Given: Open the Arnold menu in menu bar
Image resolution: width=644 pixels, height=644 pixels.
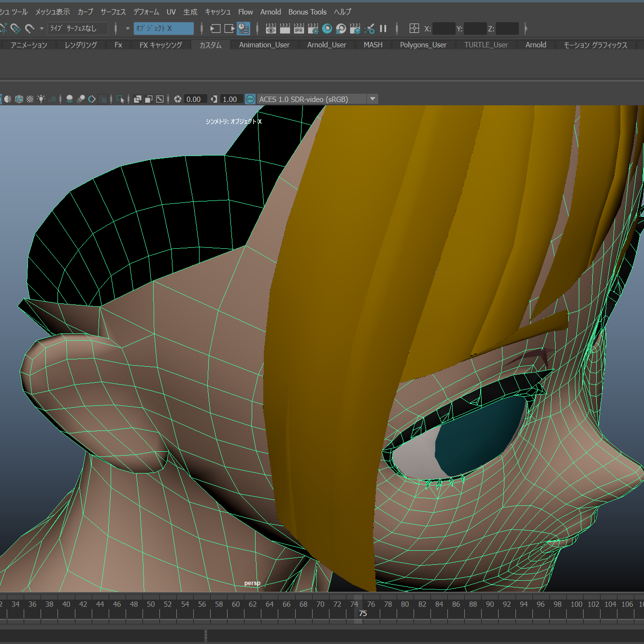Looking at the screenshot, I should point(271,12).
